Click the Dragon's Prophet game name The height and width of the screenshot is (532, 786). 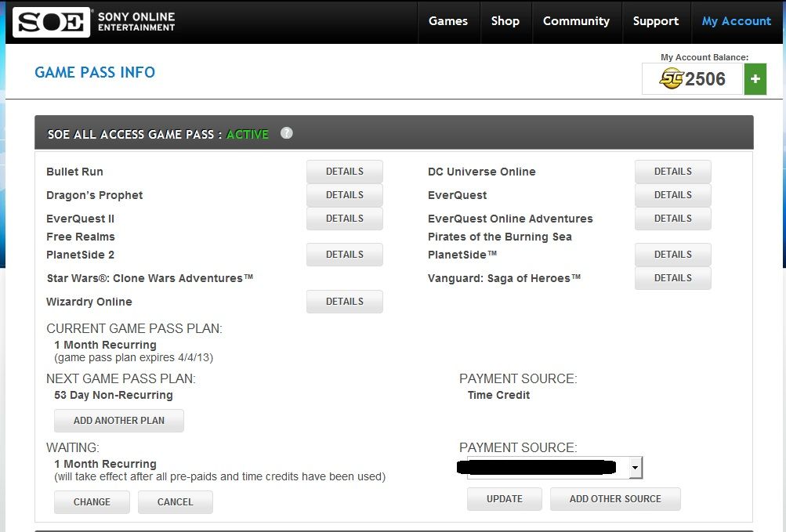click(94, 195)
